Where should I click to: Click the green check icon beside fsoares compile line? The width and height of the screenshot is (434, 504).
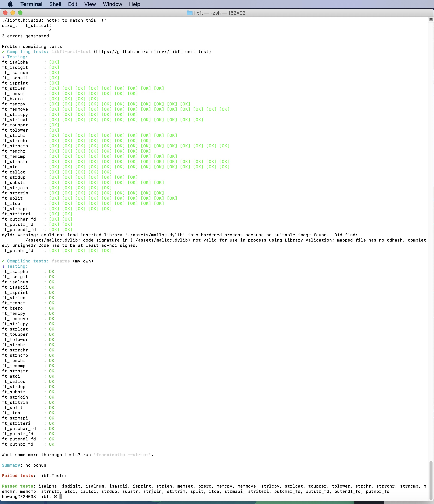tap(3, 261)
